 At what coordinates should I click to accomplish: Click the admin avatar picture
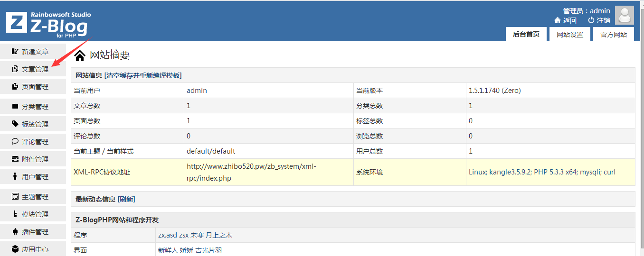pyautogui.click(x=624, y=15)
